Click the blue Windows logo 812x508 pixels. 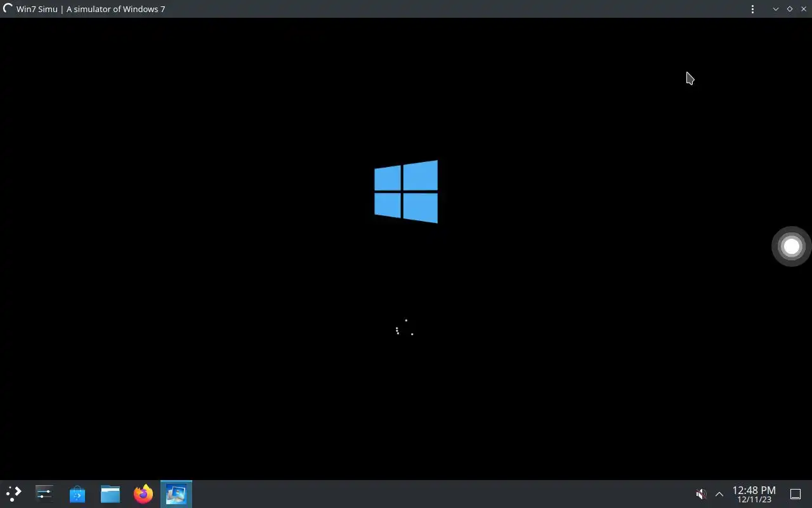coord(406,192)
